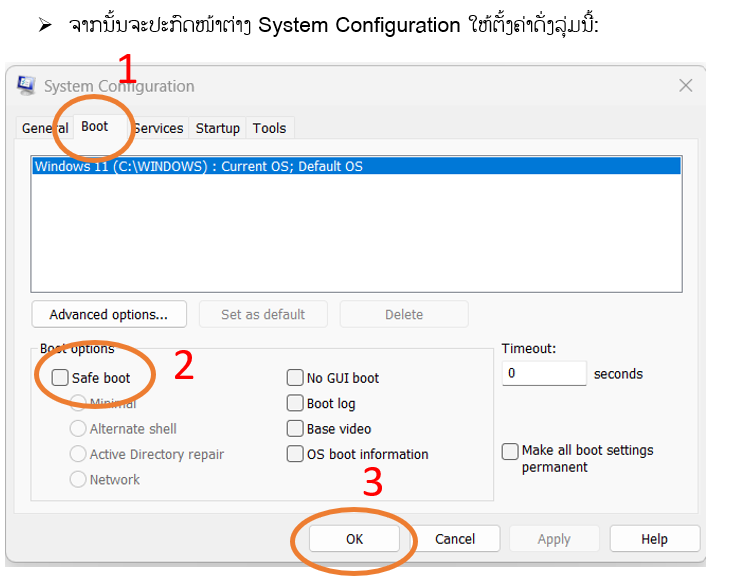
Task: Check the Base video option
Action: click(295, 428)
